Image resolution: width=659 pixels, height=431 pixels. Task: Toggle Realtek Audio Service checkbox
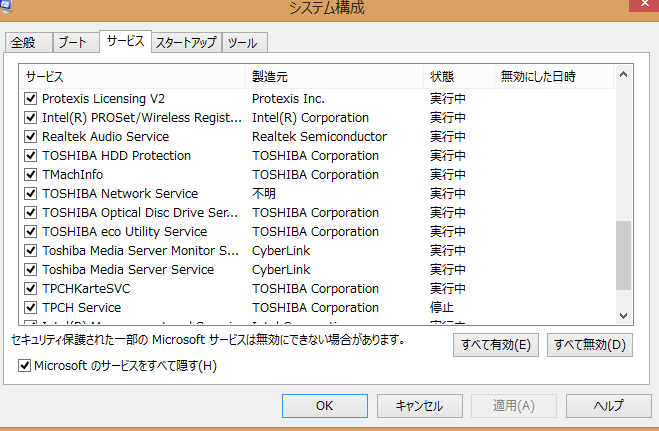point(31,137)
